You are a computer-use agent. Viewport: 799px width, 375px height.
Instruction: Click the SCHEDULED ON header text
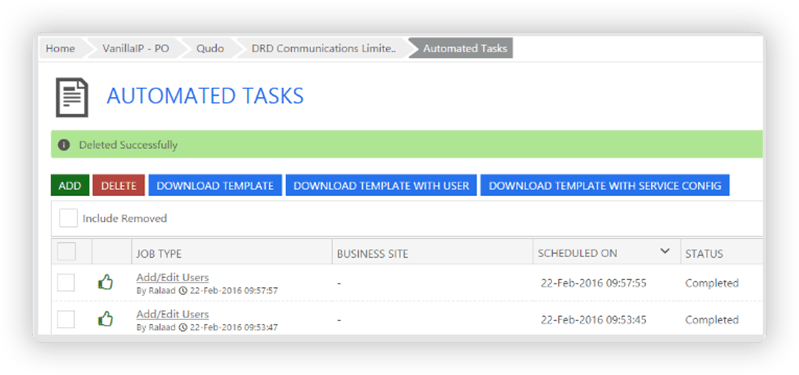coord(577,253)
